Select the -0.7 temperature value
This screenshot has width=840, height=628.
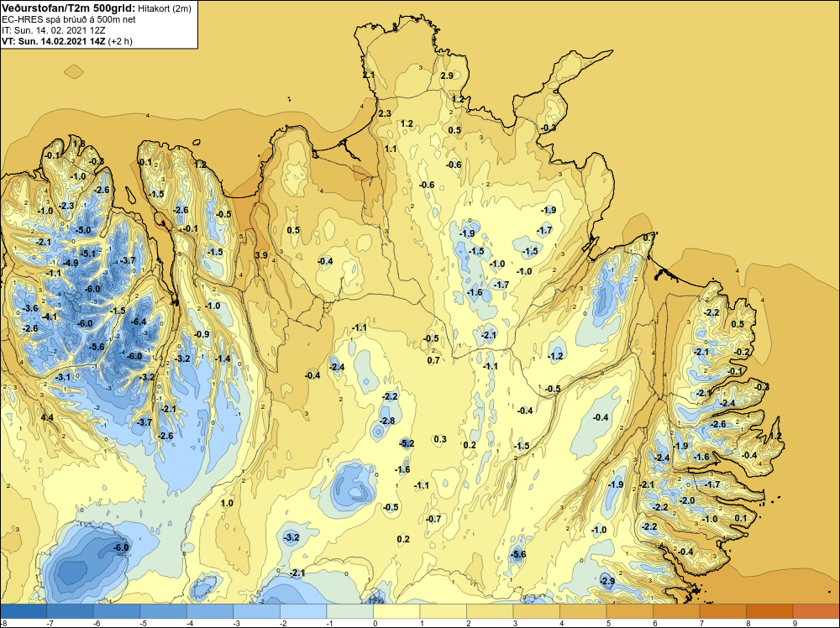(x=433, y=519)
